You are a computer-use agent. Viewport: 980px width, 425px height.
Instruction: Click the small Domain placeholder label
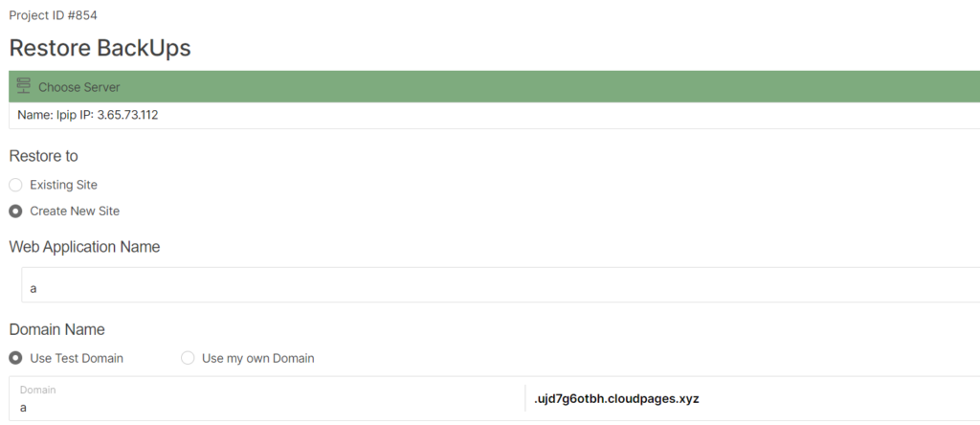point(37,390)
